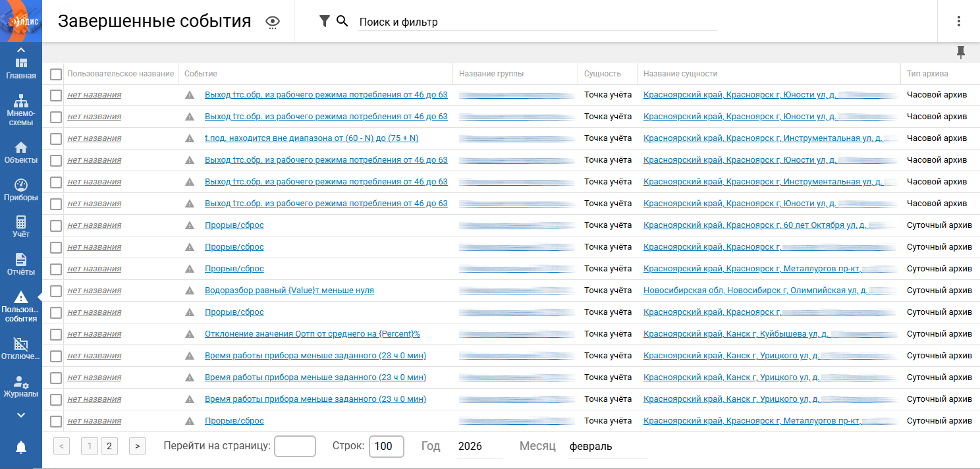Screen dimensions: 980x469
Task: Go to page 2 of results
Action: (109, 446)
